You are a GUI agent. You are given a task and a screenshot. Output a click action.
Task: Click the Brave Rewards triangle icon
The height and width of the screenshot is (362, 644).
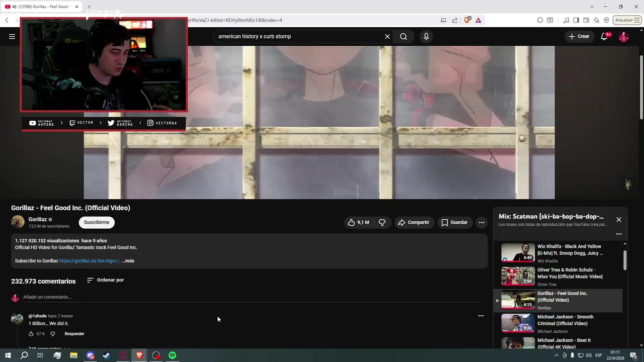(478, 20)
